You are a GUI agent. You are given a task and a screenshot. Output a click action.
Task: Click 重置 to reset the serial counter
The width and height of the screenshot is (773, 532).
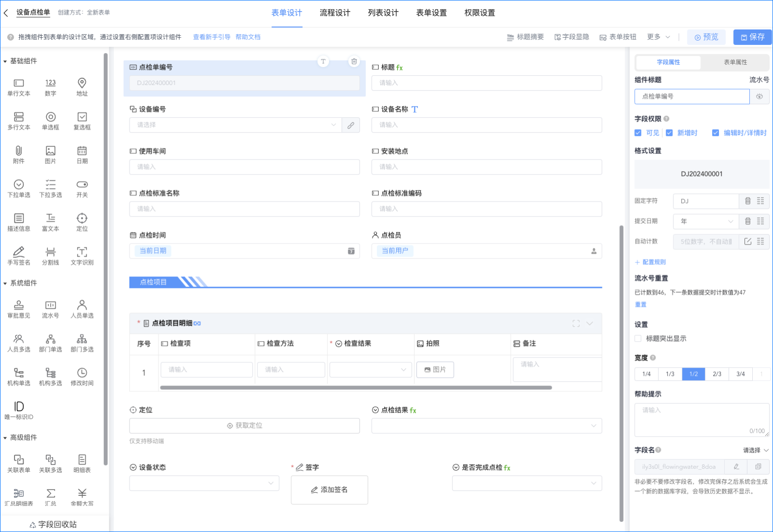tap(640, 304)
